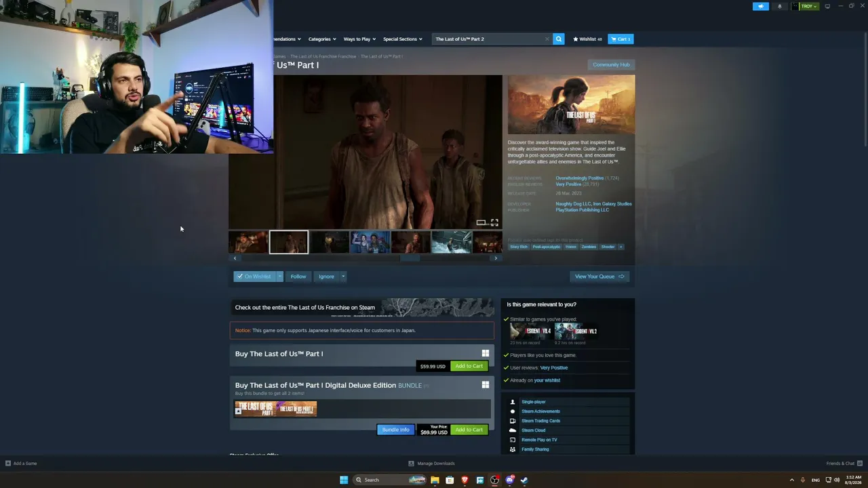868x488 pixels.
Task: Open File Explorer from the taskbar
Action: 435,480
